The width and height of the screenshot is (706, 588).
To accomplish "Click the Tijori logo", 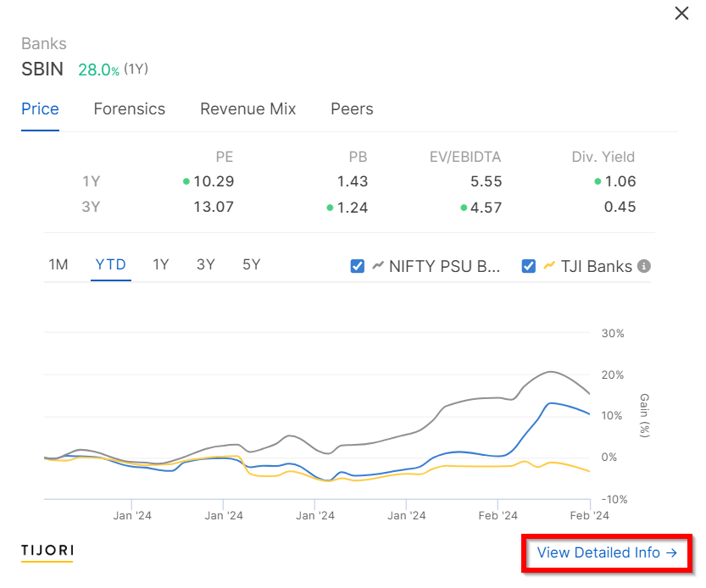I will tap(47, 552).
